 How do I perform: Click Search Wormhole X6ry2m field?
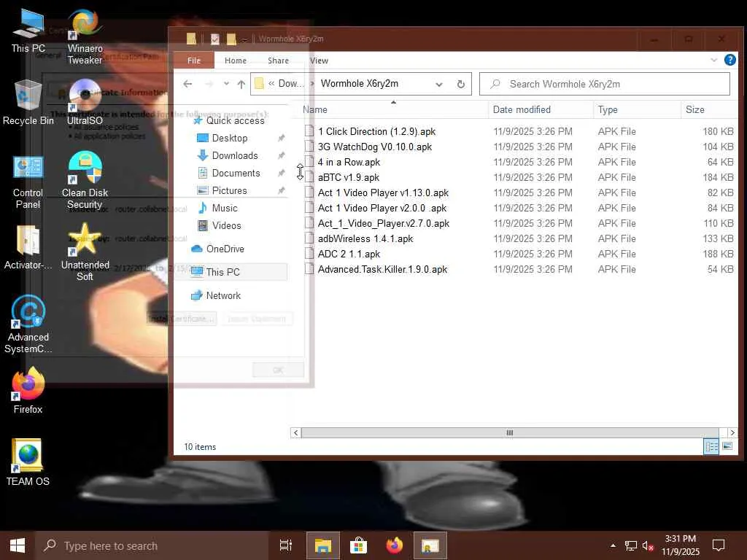click(x=605, y=84)
